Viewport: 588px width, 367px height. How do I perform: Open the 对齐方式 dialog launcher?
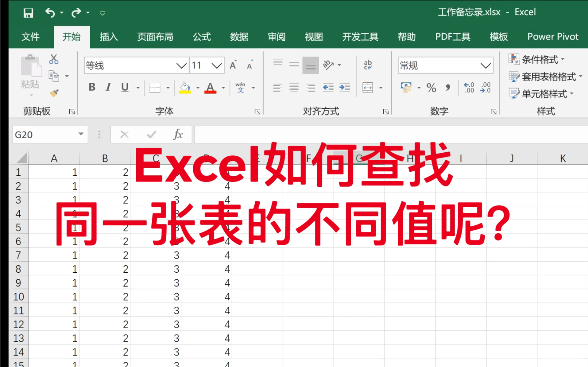pos(386,111)
